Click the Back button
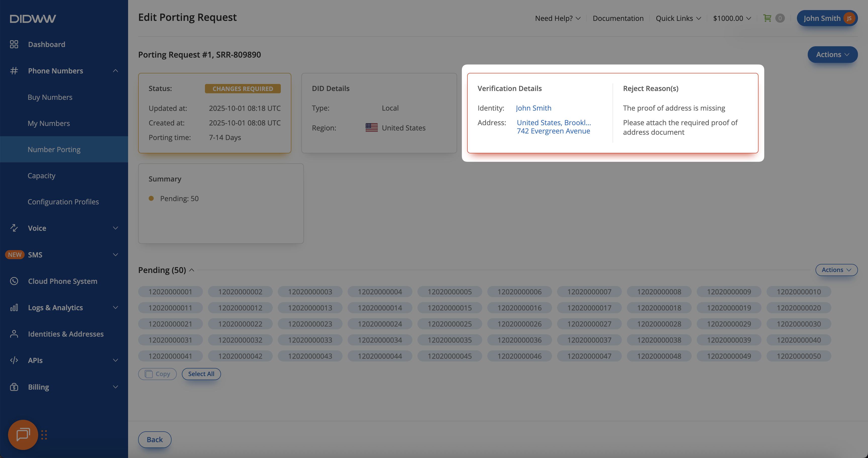This screenshot has height=458, width=868. click(155, 439)
